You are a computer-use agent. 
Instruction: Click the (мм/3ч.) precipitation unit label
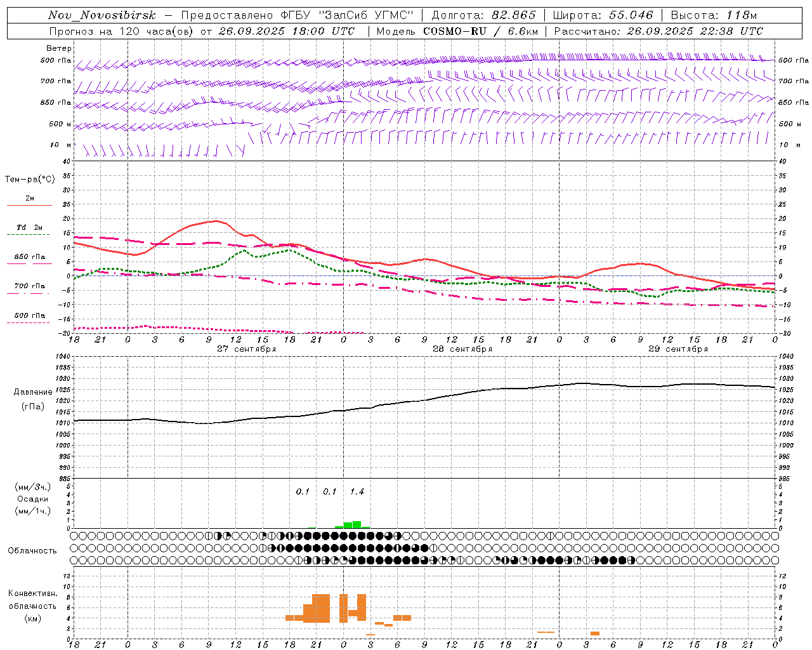click(x=33, y=487)
